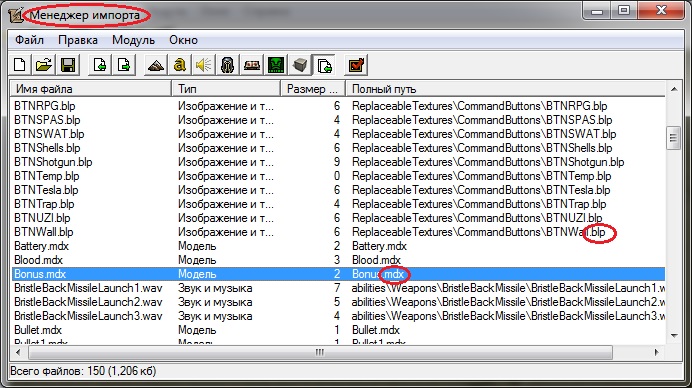
Task: Save the map with the floppy disk icon
Action: 68,65
